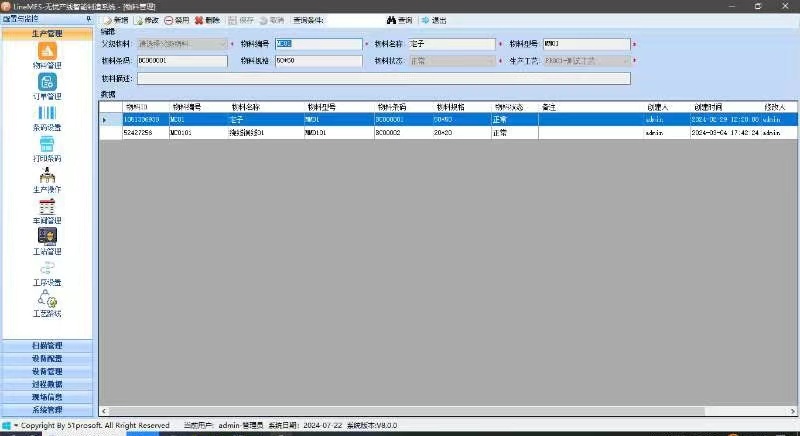Screen dimensions: 800x436
Task: Sort by 物料规格 column header
Action: [x=461, y=107]
